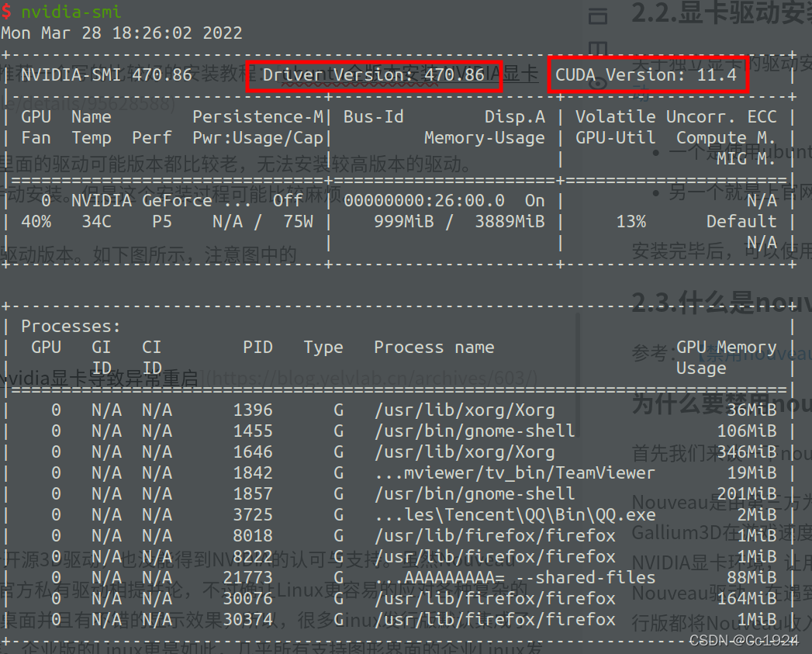Select PID 1455 in the process table
This screenshot has height=654, width=812.
tap(253, 431)
